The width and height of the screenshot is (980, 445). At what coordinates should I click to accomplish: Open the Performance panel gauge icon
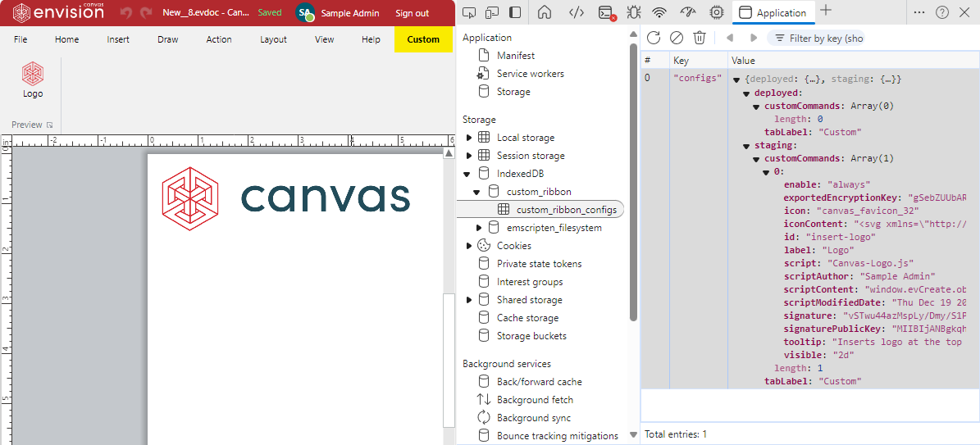[x=688, y=12]
